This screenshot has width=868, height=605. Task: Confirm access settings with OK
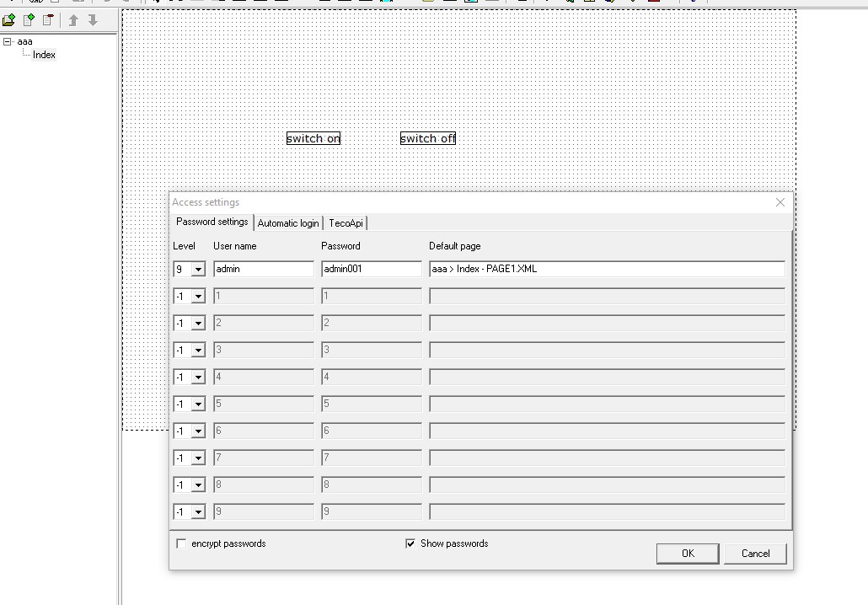tap(688, 554)
